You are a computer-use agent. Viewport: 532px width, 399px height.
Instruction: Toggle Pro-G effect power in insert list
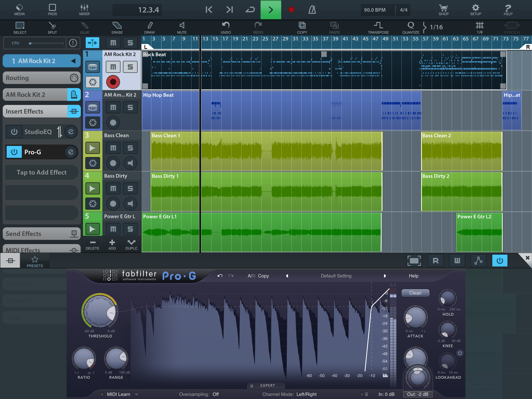coord(14,152)
